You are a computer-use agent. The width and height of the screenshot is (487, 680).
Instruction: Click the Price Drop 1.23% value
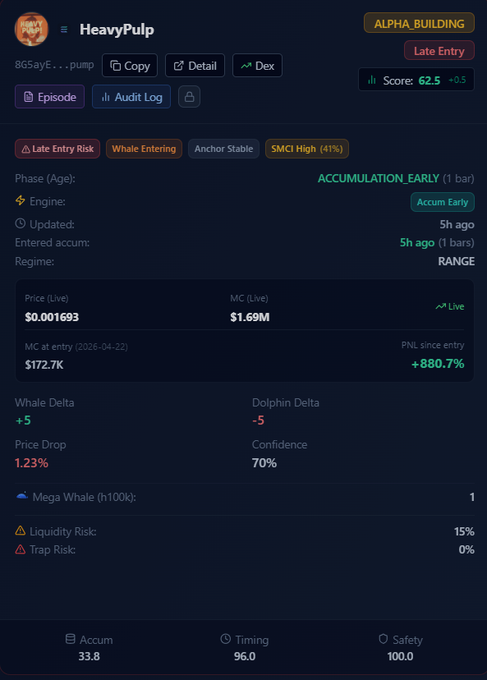(31, 463)
